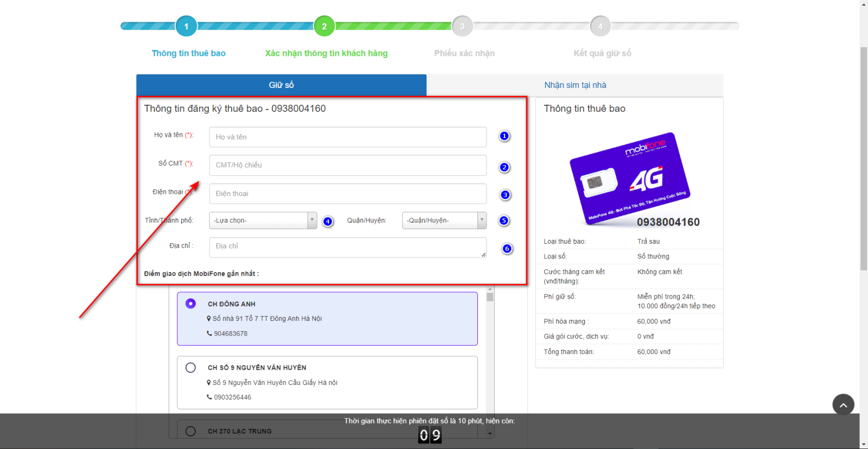Click the round back-to-top arrow button
Viewport: 868px width, 449px height.
(x=843, y=404)
